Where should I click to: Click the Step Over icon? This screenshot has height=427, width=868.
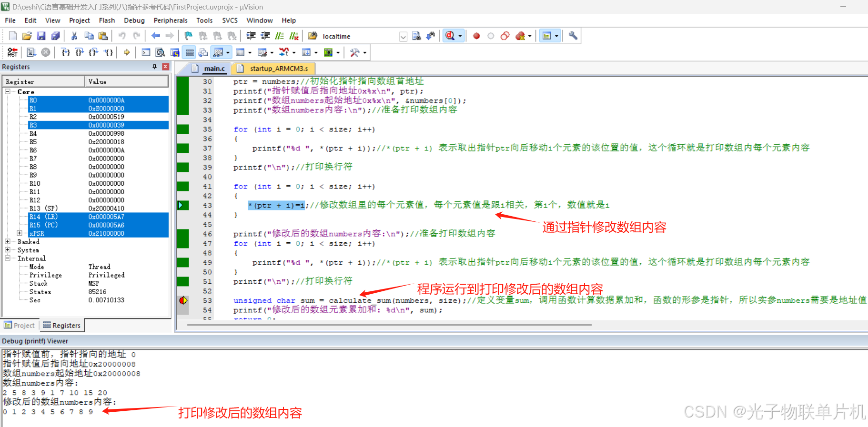pyautogui.click(x=80, y=52)
